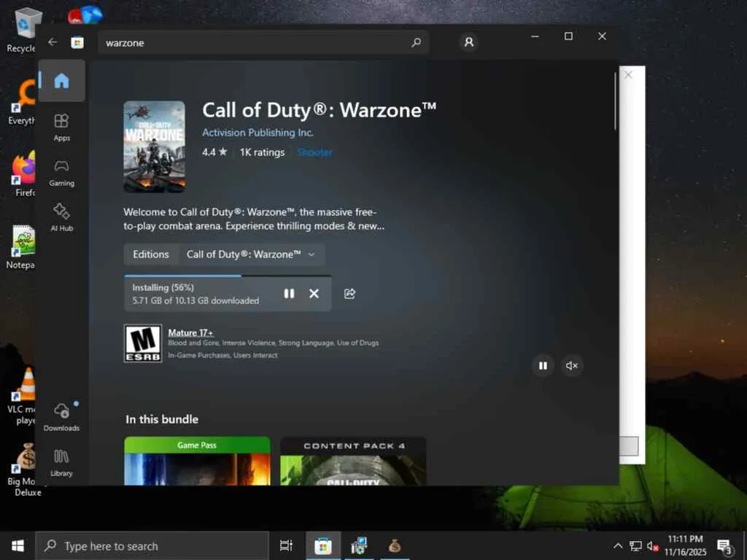Open the Library sidebar item
The height and width of the screenshot is (560, 747).
tap(61, 462)
